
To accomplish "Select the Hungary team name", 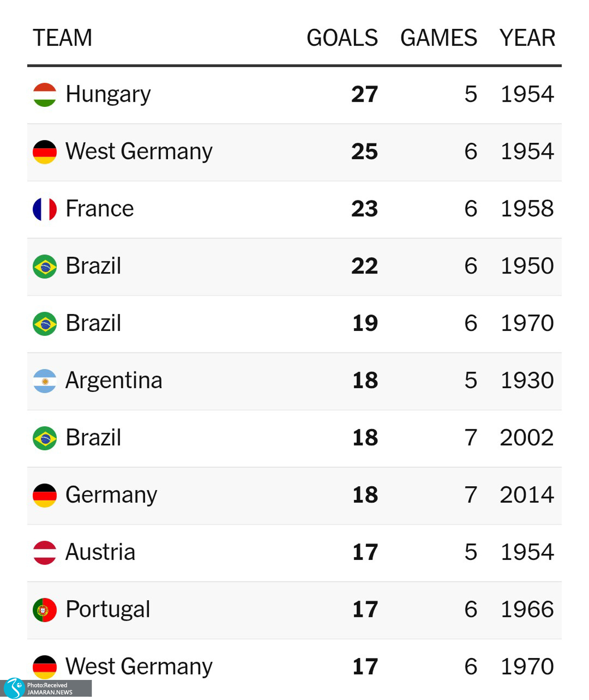I will pyautogui.click(x=108, y=95).
